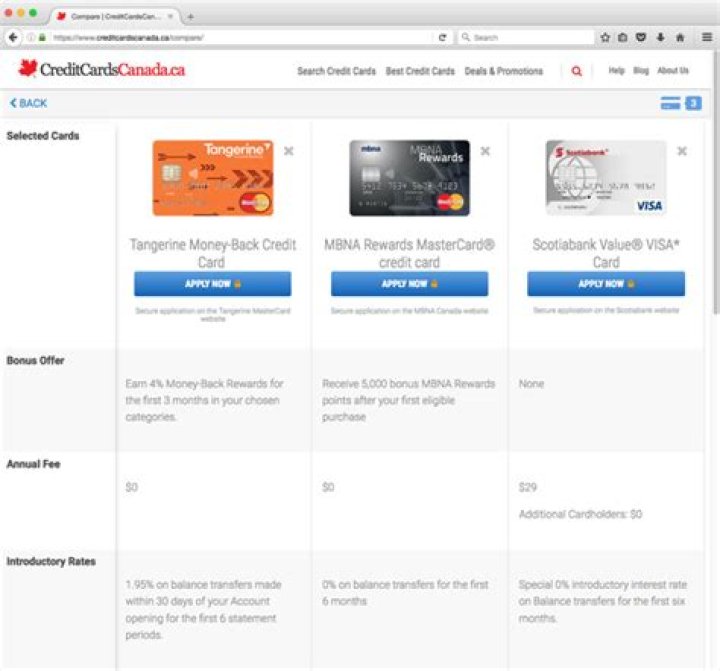Click Tangerine Money-Back Credit Card title
This screenshot has width=720, height=671.
[x=213, y=253]
